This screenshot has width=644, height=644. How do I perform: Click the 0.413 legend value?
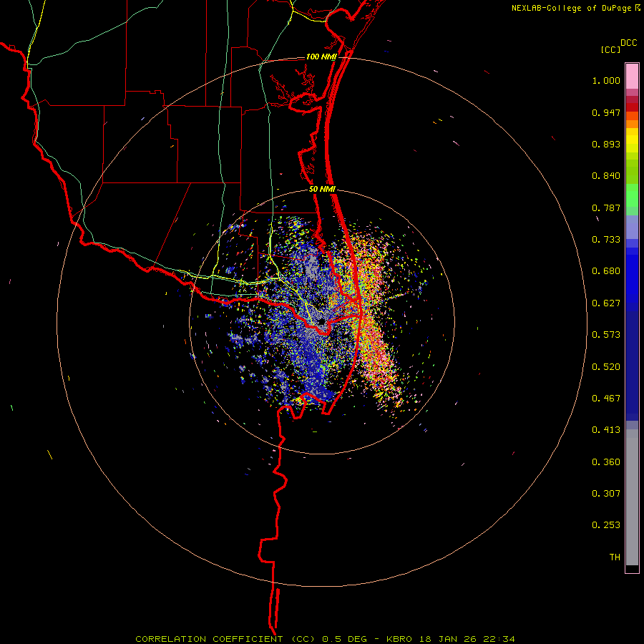pos(606,430)
